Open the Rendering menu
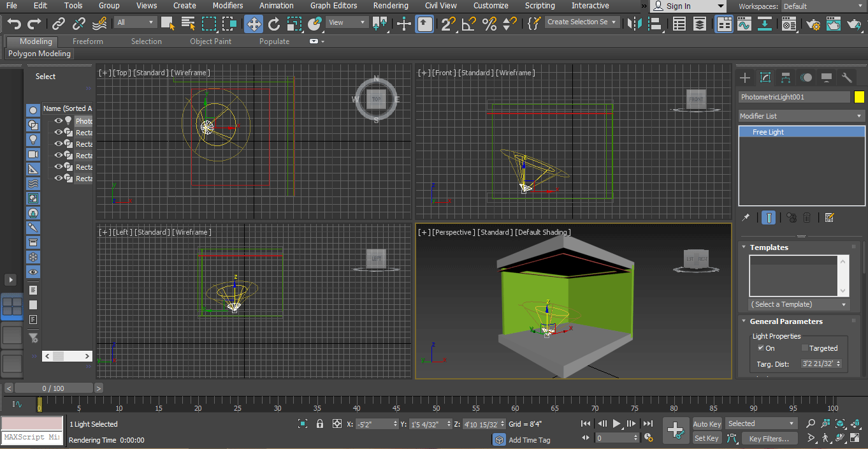 [x=391, y=6]
